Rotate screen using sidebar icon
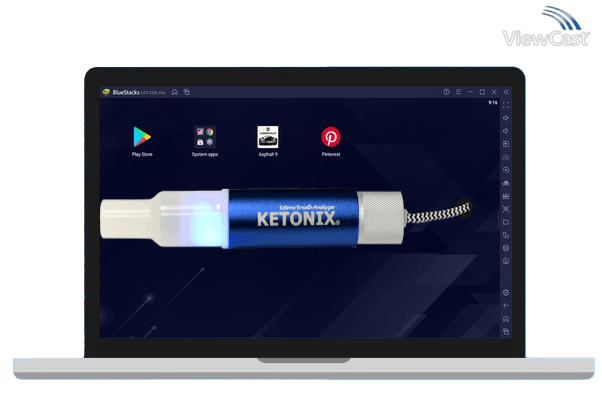 (506, 235)
